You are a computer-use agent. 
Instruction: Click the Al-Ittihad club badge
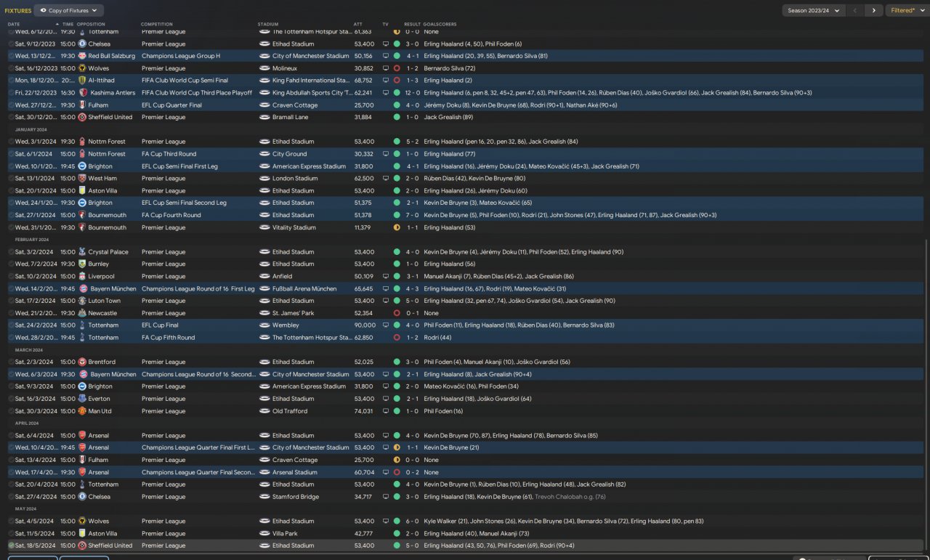(x=82, y=81)
